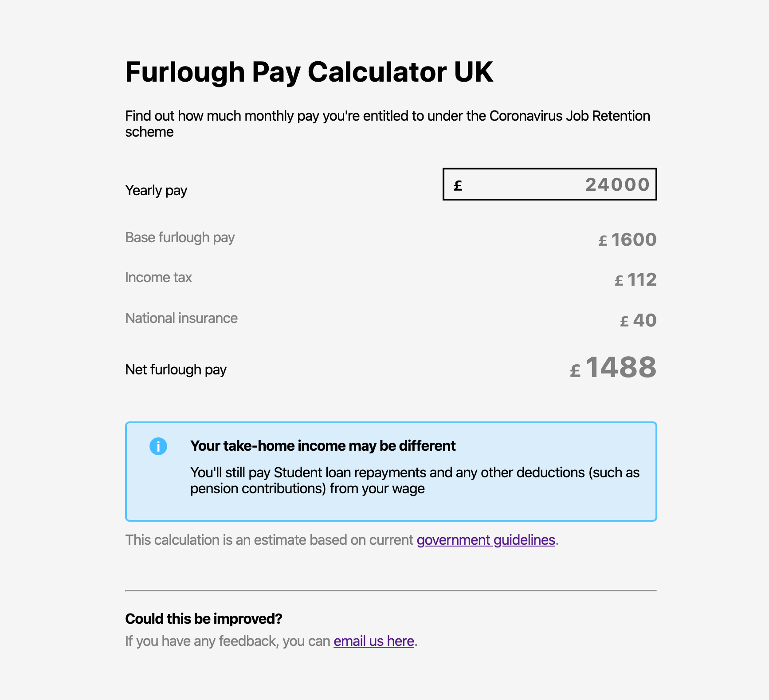Click the Student loan repayments notice text

pyautogui.click(x=415, y=480)
